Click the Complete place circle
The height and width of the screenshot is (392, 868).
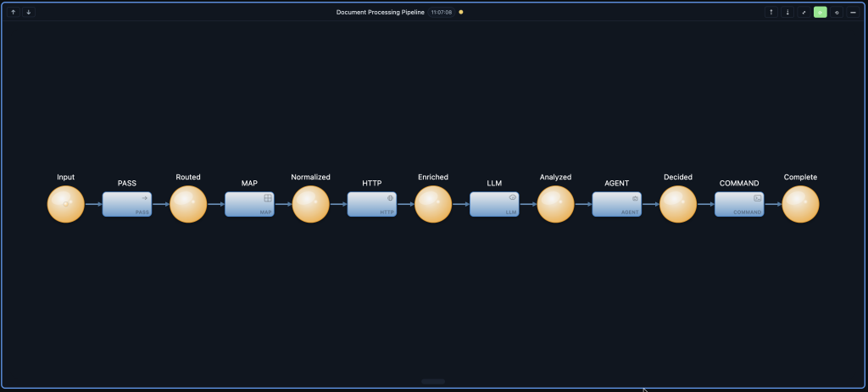(800, 204)
